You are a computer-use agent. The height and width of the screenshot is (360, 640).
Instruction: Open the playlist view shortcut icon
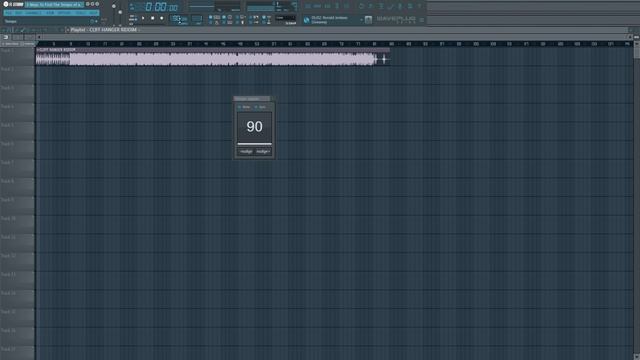(x=308, y=7)
